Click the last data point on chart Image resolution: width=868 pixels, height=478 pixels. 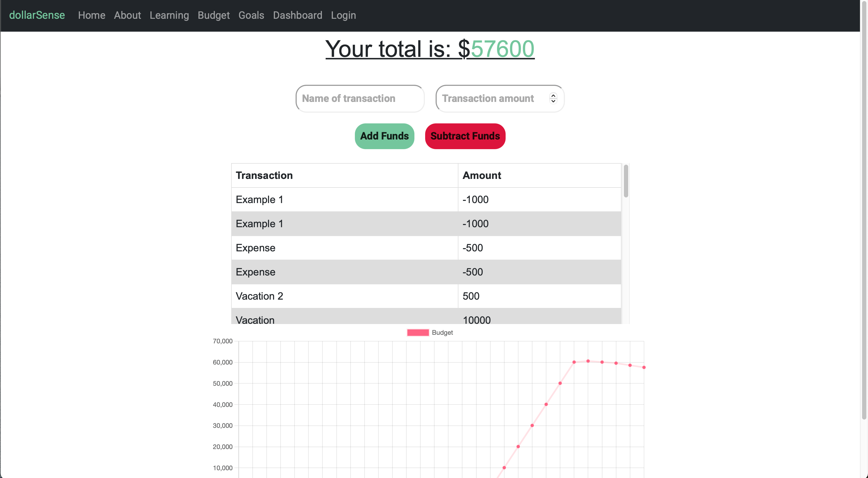[x=643, y=367]
